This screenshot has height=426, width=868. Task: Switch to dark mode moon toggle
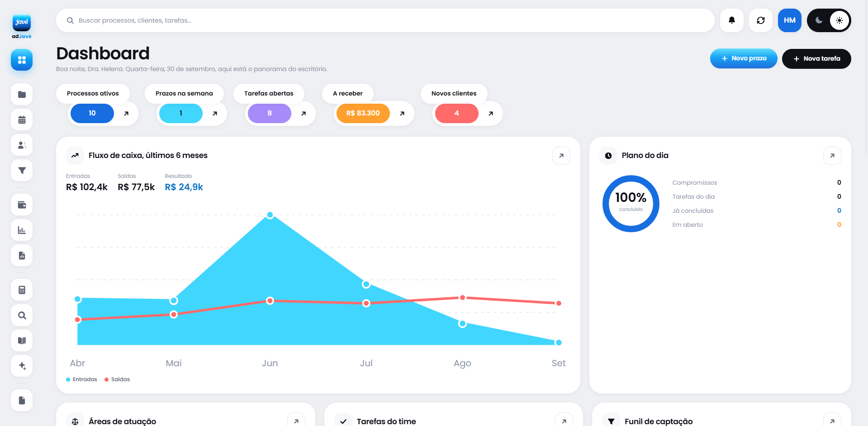click(x=819, y=20)
